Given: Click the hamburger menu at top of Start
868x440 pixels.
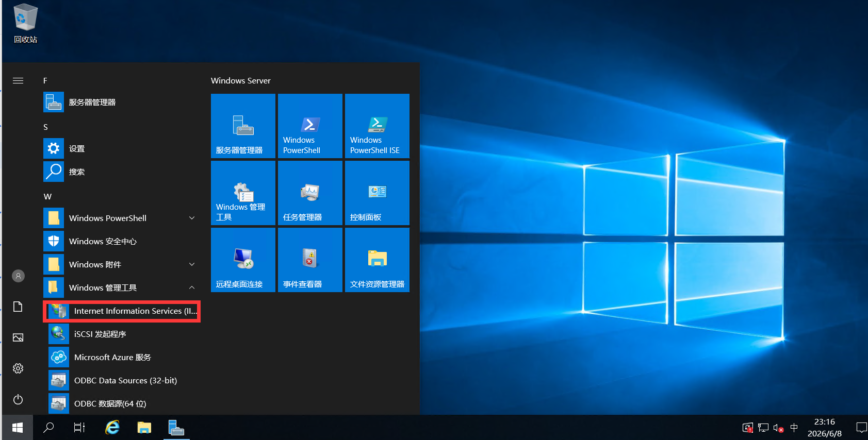Looking at the screenshot, I should pos(18,80).
